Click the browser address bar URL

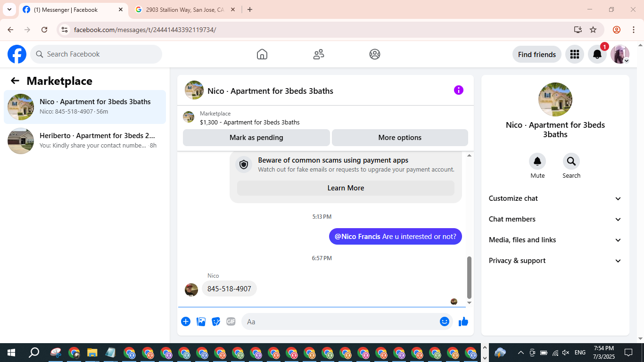(x=145, y=30)
